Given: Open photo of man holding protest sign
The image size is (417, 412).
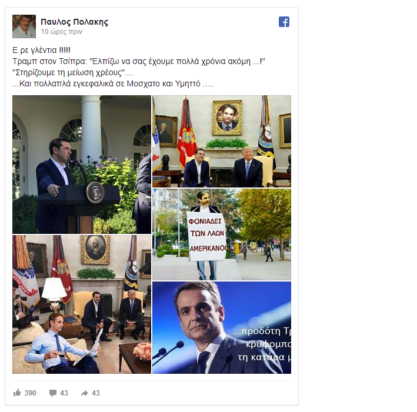Looking at the screenshot, I should [222, 234].
